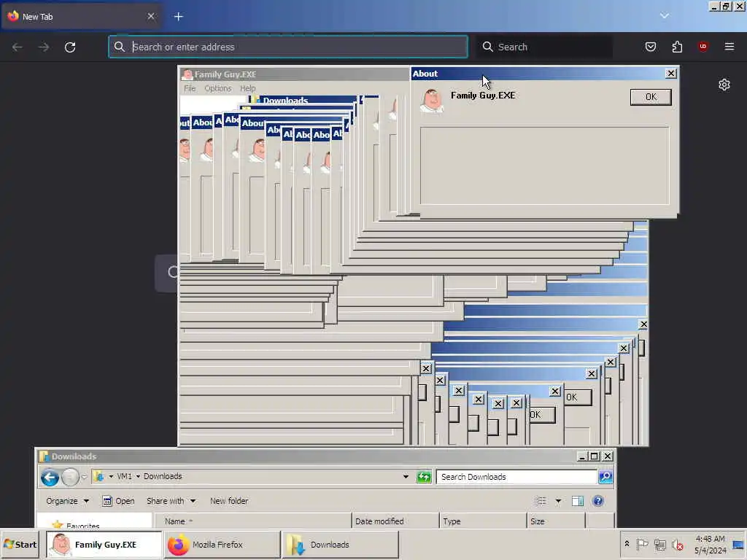Refresh the Downloads folder with green arrows
The image size is (747, 560).
[424, 477]
